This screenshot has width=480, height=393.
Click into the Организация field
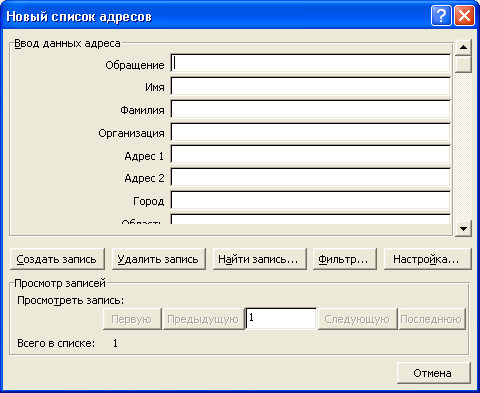pyautogui.click(x=310, y=132)
